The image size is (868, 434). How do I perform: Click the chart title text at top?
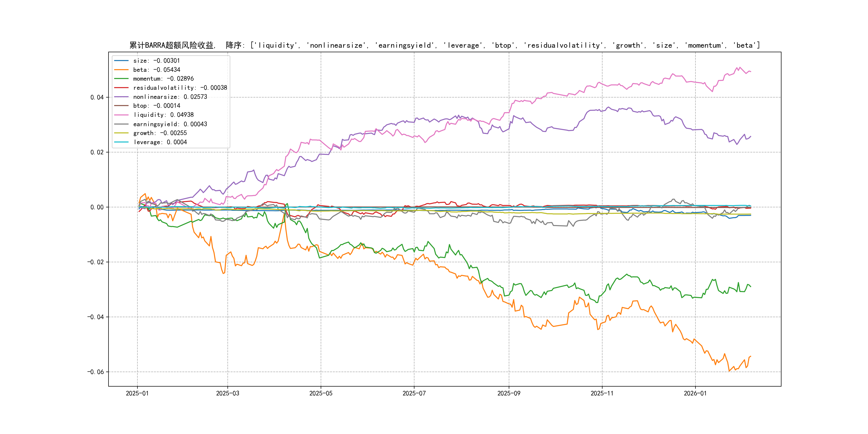[x=444, y=45]
